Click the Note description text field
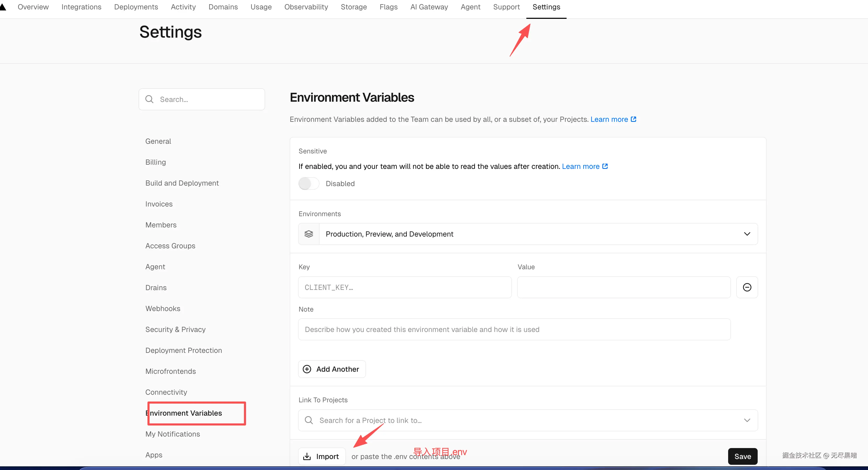Image resolution: width=868 pixels, height=470 pixels. pos(514,329)
